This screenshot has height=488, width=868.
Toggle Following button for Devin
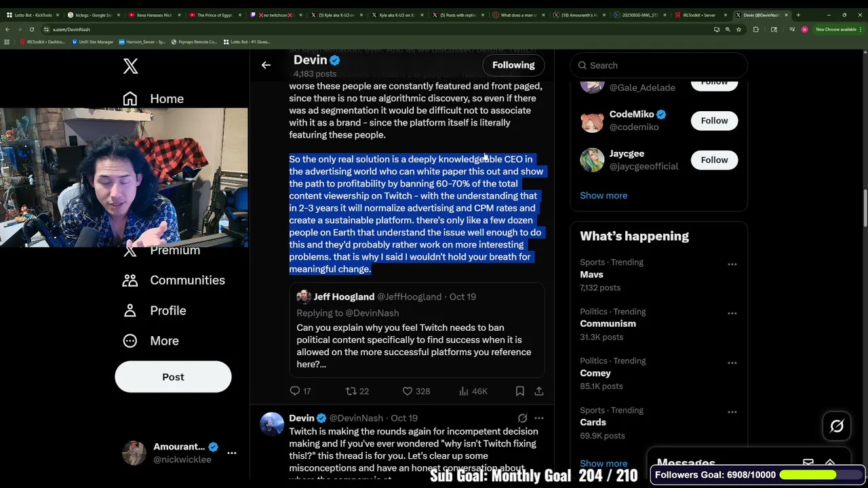point(513,65)
